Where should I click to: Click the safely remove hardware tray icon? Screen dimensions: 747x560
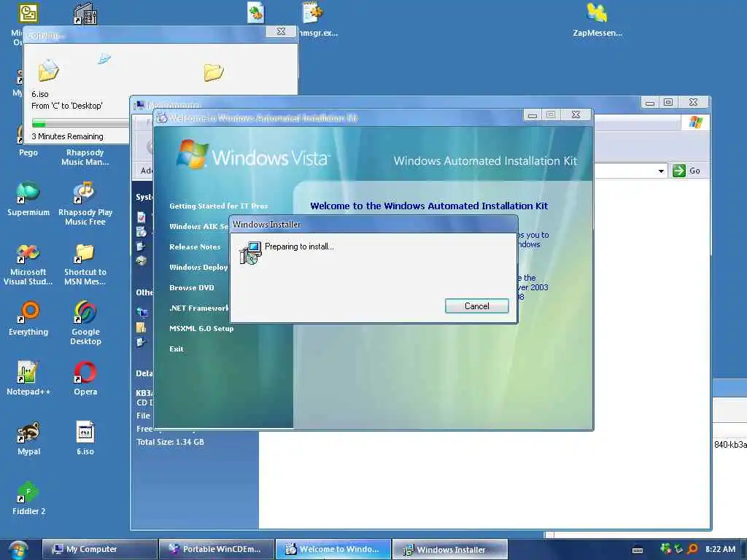pyautogui.click(x=678, y=549)
